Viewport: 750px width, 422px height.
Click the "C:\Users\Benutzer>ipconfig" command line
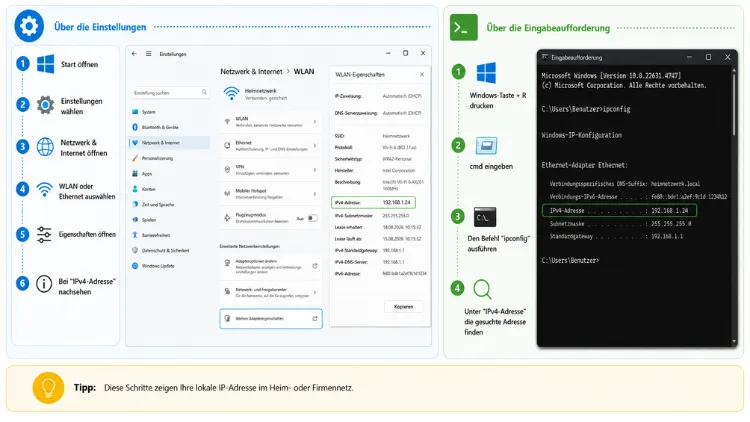pyautogui.click(x=586, y=109)
